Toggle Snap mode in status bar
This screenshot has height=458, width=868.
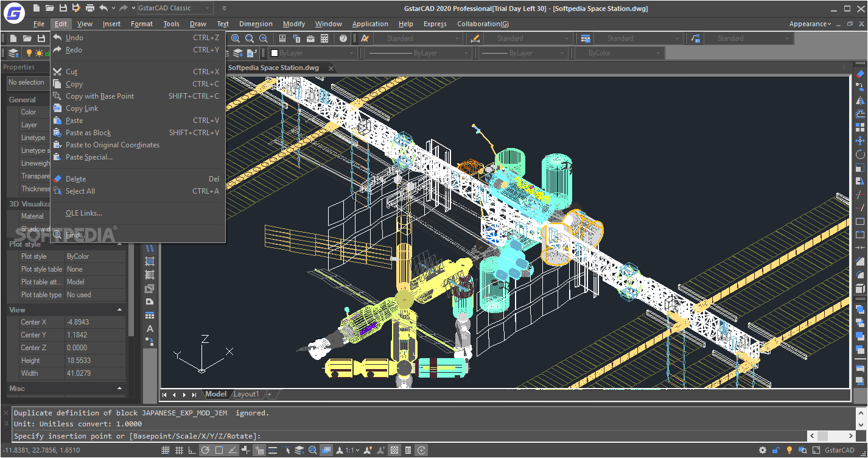[x=165, y=451]
